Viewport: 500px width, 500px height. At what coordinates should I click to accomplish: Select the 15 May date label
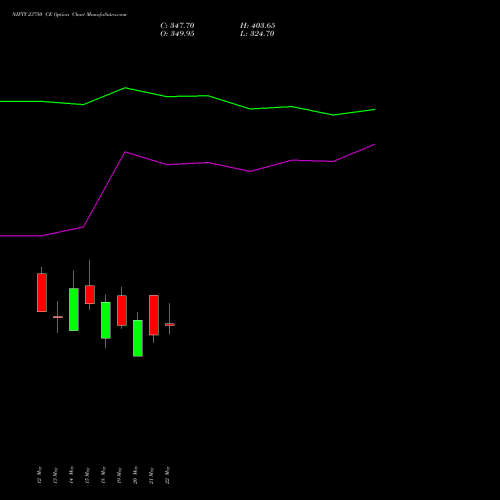tap(87, 475)
